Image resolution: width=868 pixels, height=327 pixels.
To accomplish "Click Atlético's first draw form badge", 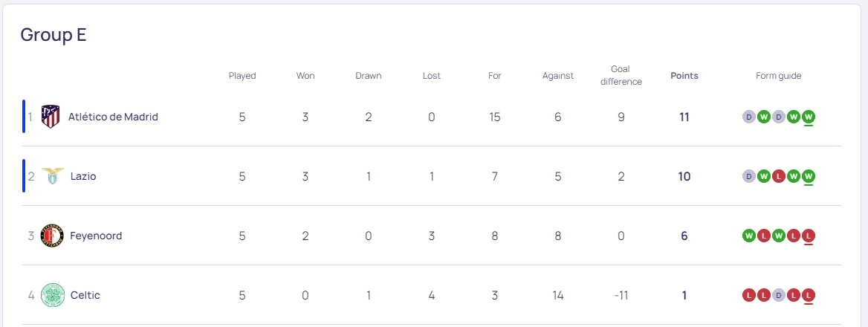I will pyautogui.click(x=748, y=117).
